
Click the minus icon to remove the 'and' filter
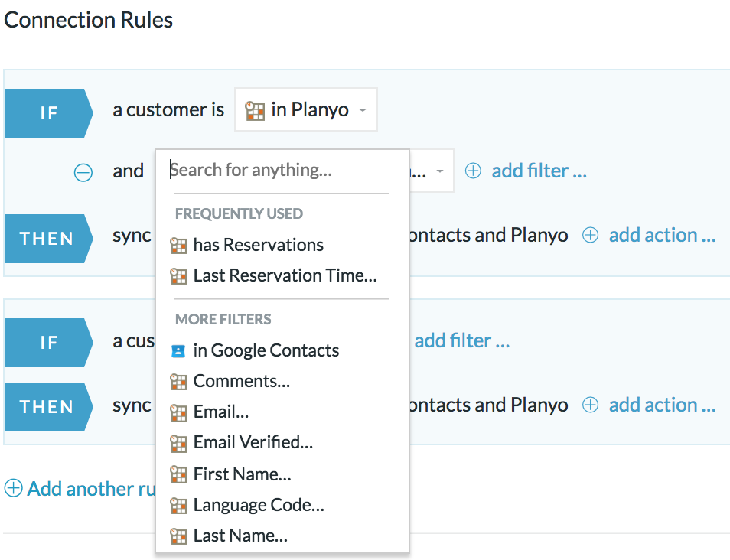point(83,172)
